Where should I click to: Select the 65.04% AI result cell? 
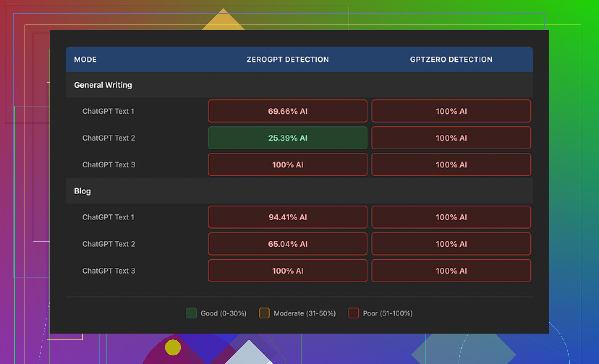point(287,244)
